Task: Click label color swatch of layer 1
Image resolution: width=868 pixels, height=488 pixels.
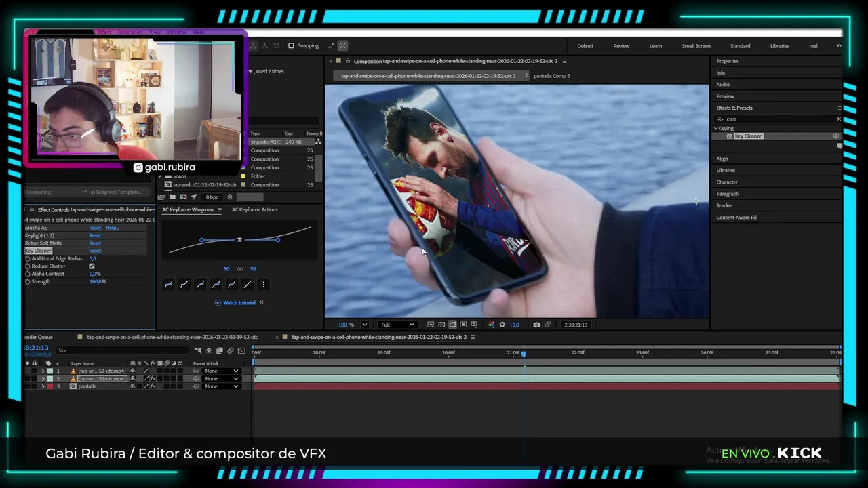Action: [x=50, y=371]
